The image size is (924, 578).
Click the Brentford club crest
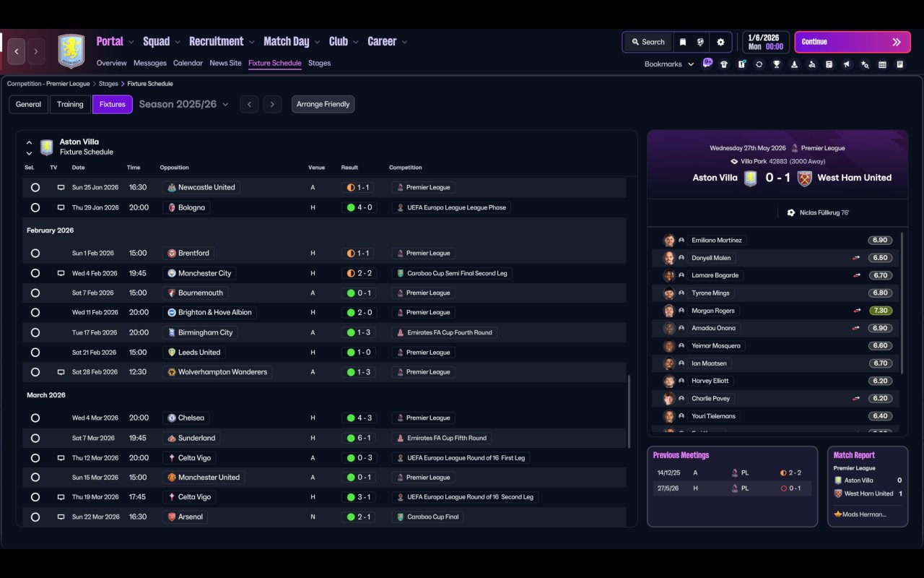click(x=172, y=254)
